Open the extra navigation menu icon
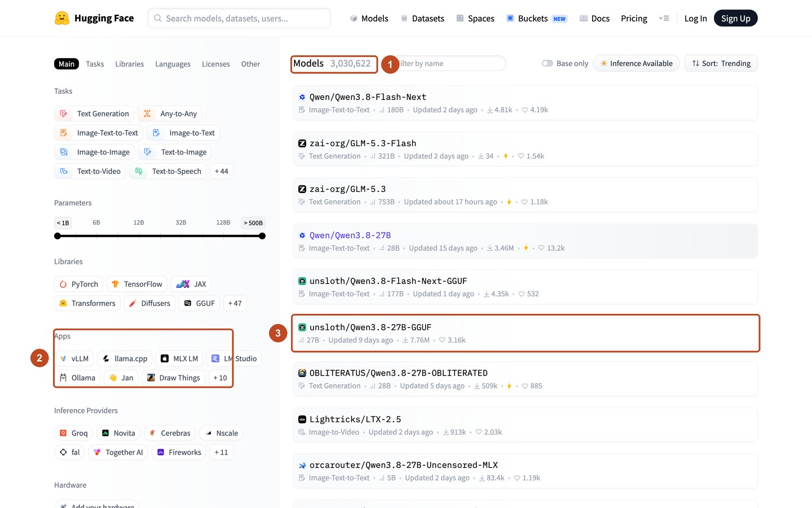 click(664, 18)
